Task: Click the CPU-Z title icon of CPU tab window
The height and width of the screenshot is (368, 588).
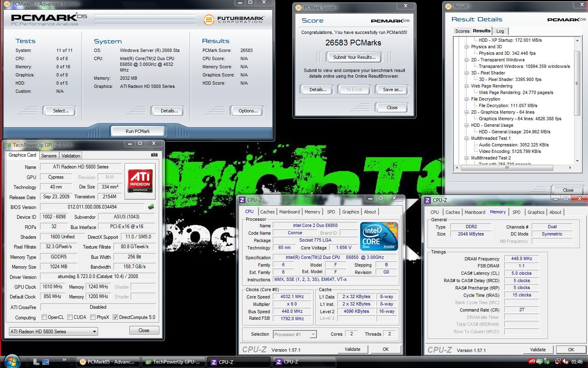Action: click(x=242, y=200)
